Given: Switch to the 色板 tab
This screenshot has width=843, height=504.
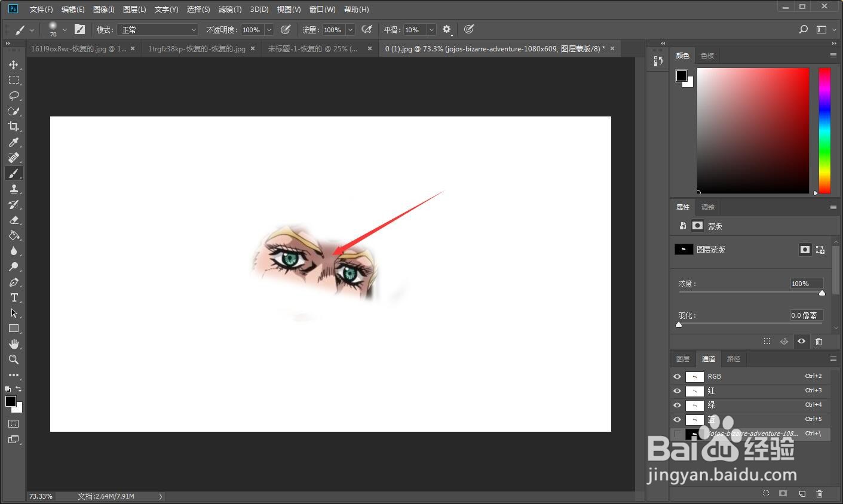Looking at the screenshot, I should click(707, 56).
